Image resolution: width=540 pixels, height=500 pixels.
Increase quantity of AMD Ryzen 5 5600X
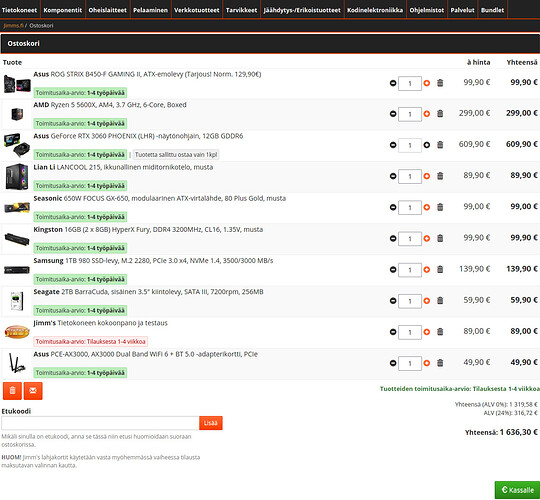tap(427, 114)
